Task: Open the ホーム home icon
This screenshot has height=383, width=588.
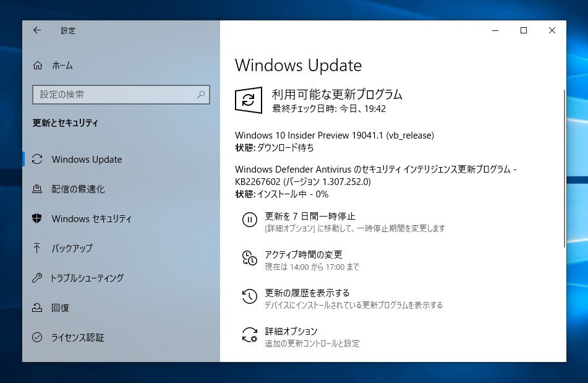Action: (38, 66)
